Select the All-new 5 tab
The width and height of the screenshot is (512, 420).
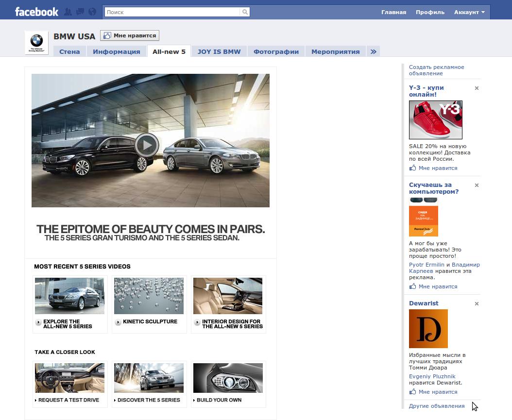(x=169, y=51)
